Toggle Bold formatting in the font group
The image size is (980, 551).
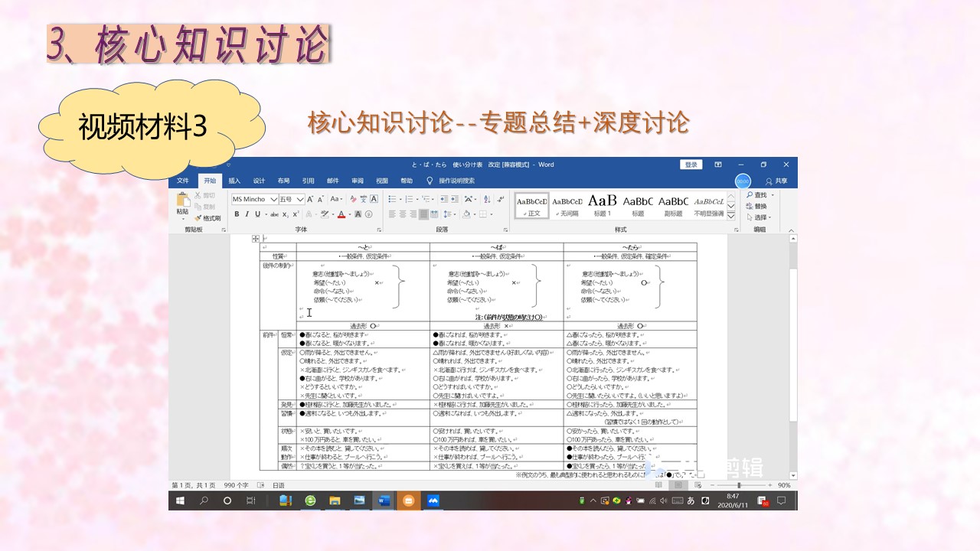[237, 214]
